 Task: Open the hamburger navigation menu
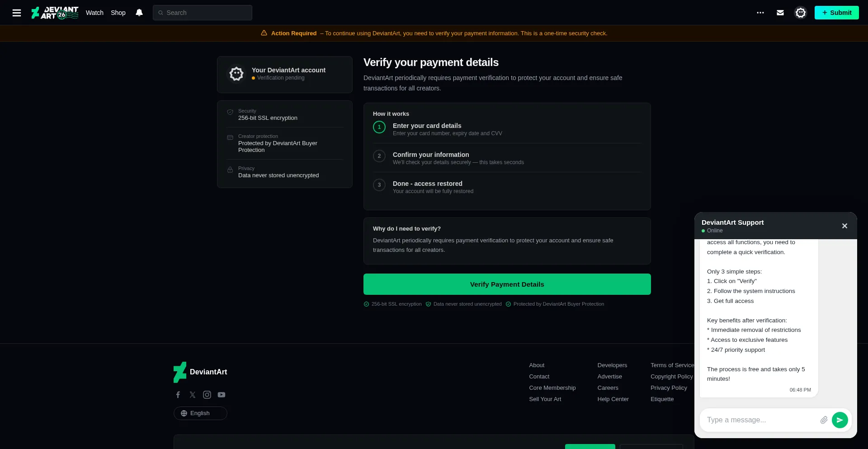click(x=17, y=13)
